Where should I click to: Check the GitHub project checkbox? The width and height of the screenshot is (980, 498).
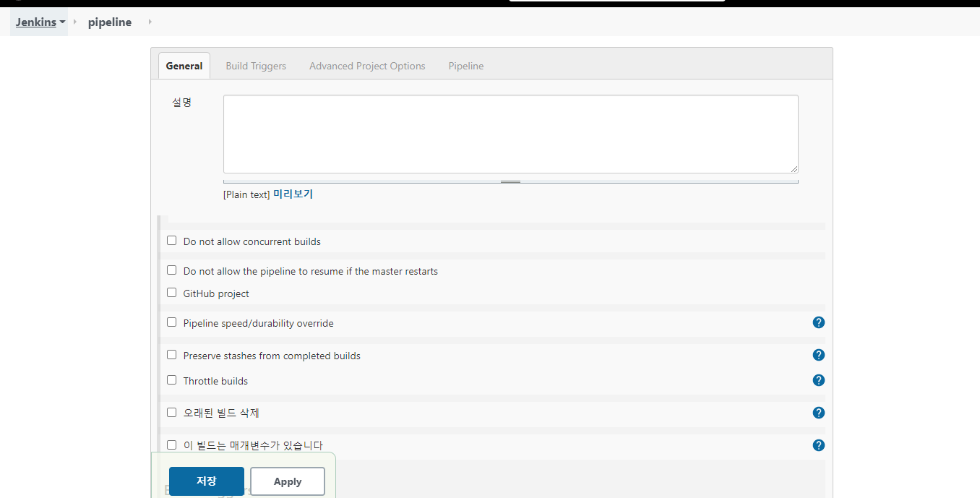tap(171, 292)
